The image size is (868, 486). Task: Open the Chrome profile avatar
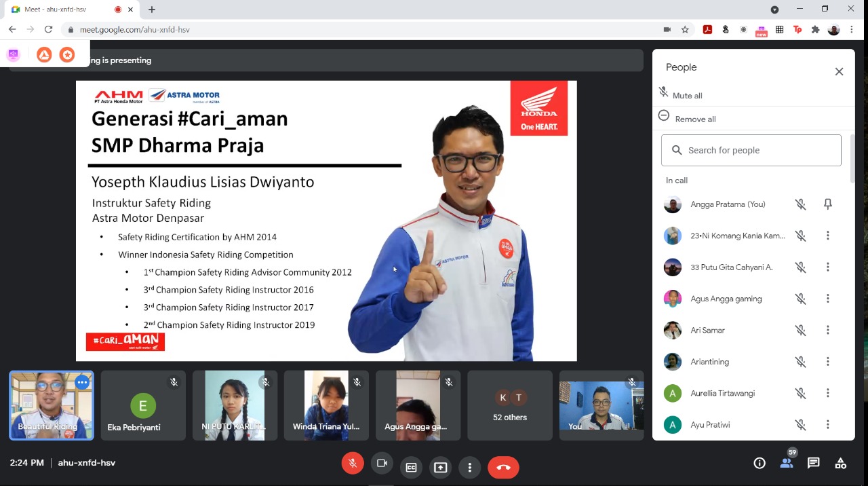point(834,29)
